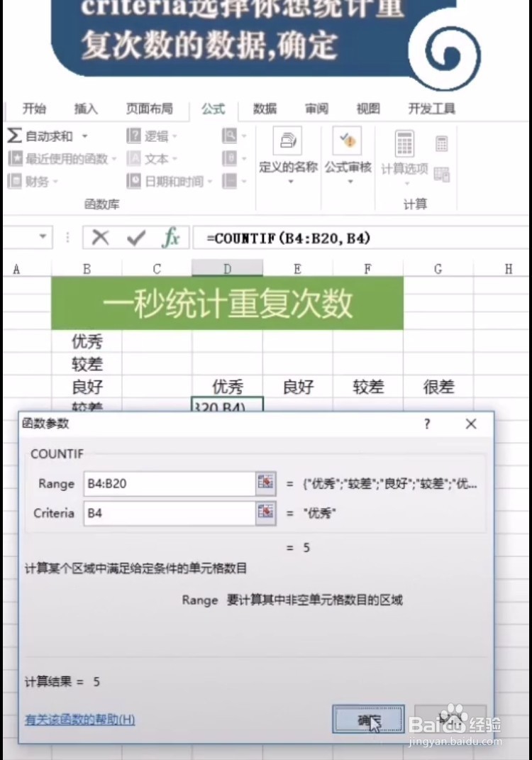
Task: Open 计算选项 calculator menu
Action: pos(404,158)
